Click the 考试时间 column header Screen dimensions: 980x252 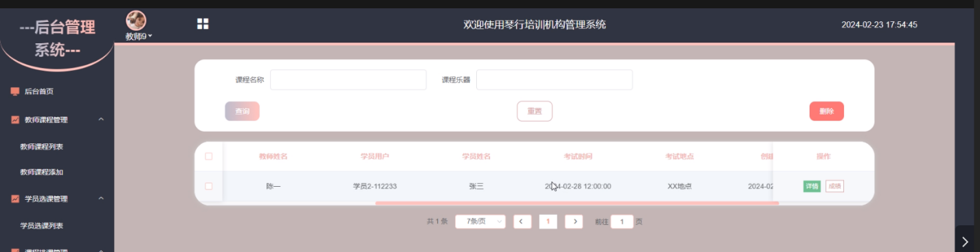(578, 157)
